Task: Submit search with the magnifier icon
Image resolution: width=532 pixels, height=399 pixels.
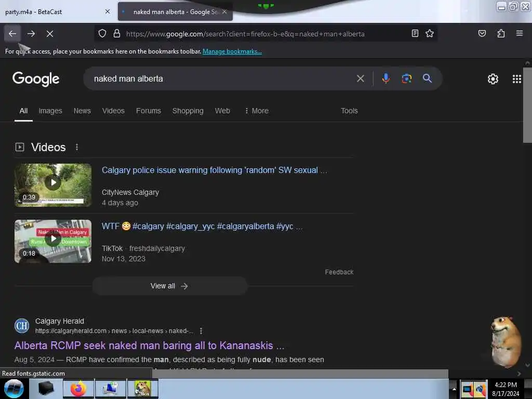Action: [427, 79]
